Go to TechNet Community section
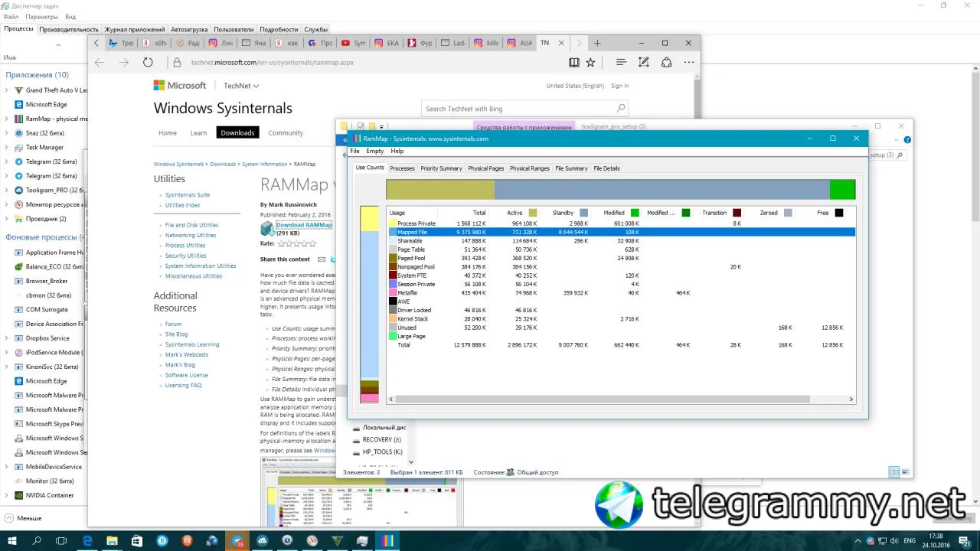 tap(286, 132)
